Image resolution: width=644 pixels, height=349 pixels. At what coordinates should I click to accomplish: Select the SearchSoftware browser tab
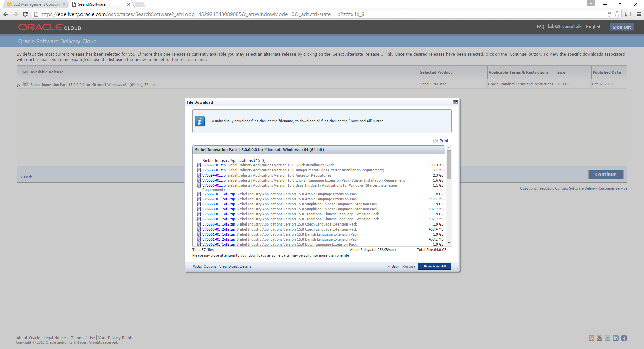point(100,4)
